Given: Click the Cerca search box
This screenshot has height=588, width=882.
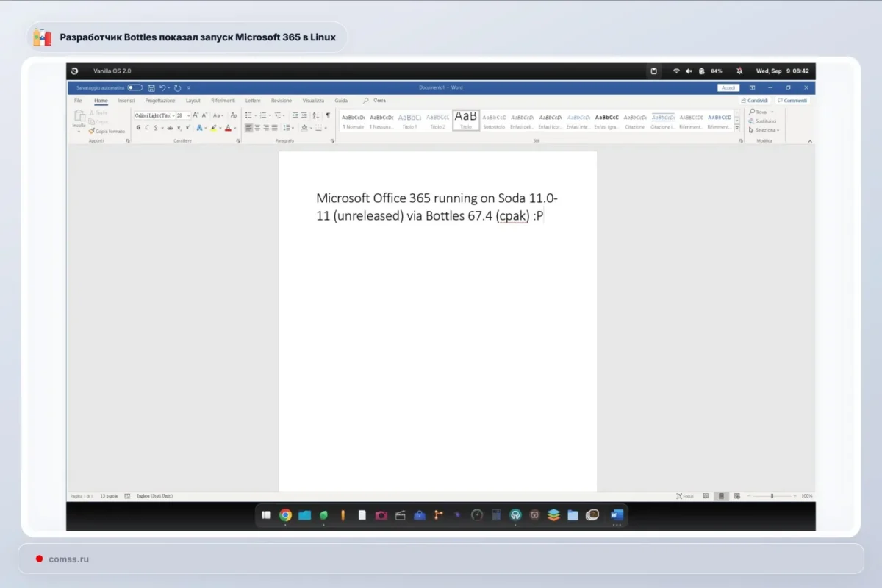Looking at the screenshot, I should pos(375,101).
